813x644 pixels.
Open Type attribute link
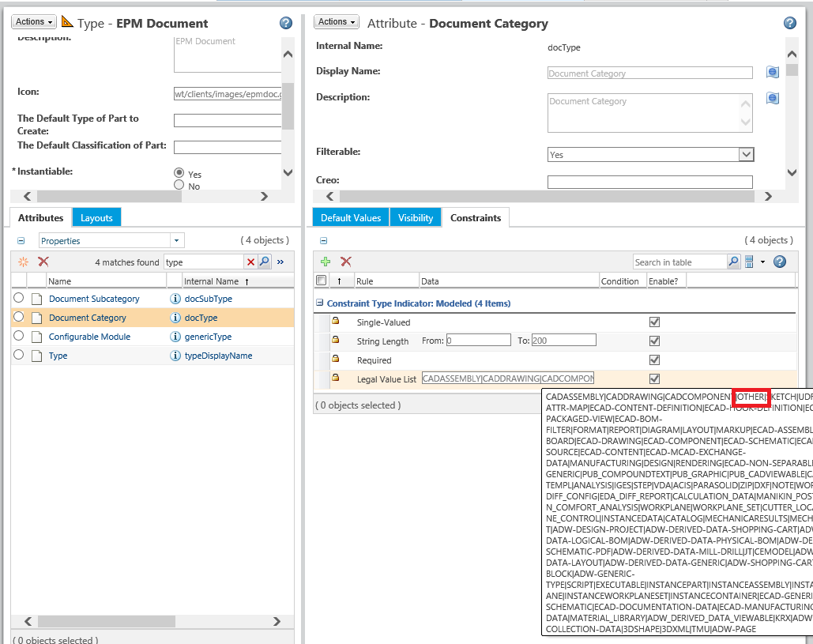[x=58, y=356]
